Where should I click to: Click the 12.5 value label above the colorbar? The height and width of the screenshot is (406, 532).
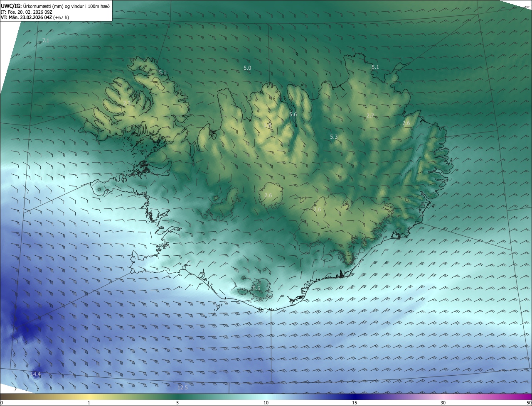click(x=182, y=388)
